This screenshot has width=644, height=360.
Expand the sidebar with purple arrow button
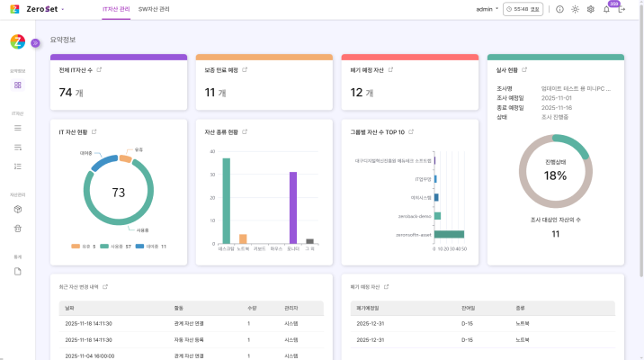pyautogui.click(x=35, y=42)
